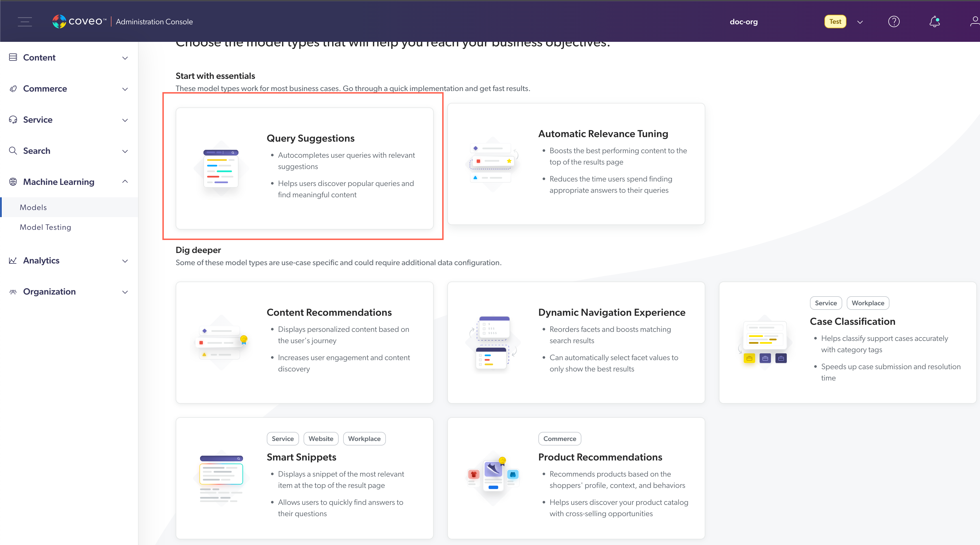Click the Service headset icon
The width and height of the screenshot is (980, 545).
[13, 120]
